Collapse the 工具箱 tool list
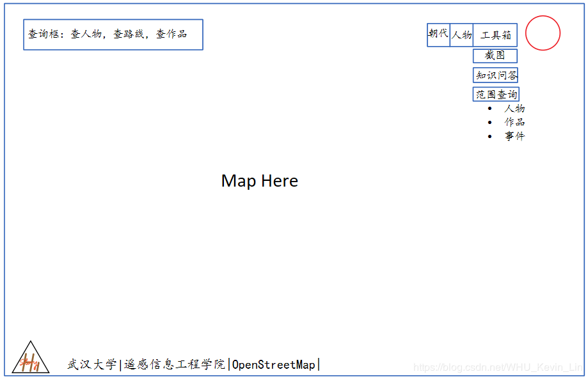Viewport: 588px width, 379px height. coord(495,35)
